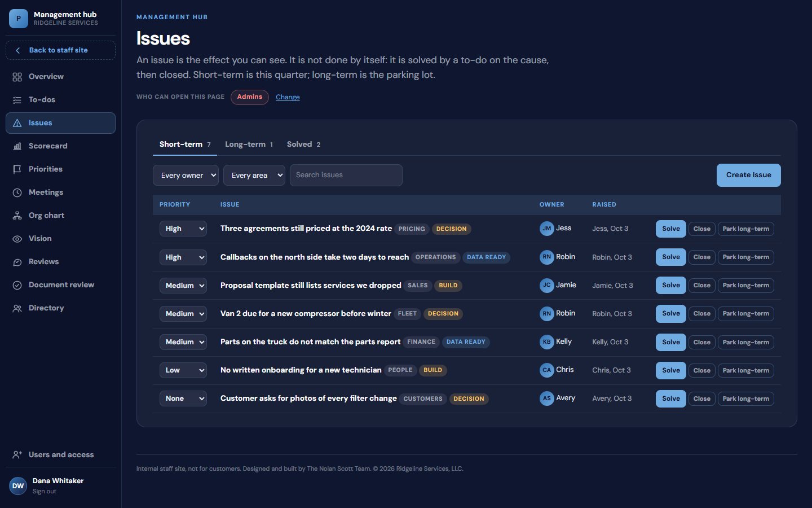Click the Management hub P logo
This screenshot has height=508, width=812.
tap(19, 19)
